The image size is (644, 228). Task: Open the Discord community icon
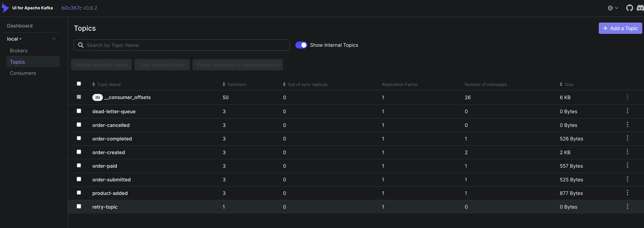[x=639, y=8]
